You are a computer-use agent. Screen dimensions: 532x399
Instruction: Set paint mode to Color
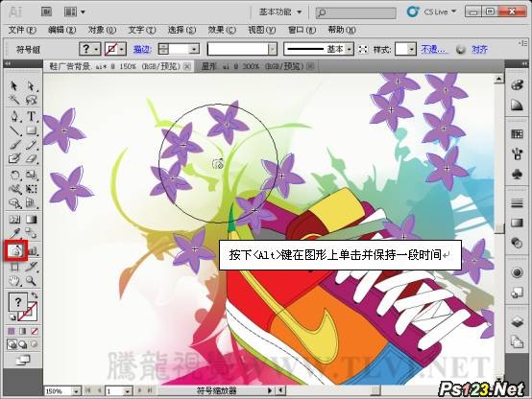tap(12, 331)
